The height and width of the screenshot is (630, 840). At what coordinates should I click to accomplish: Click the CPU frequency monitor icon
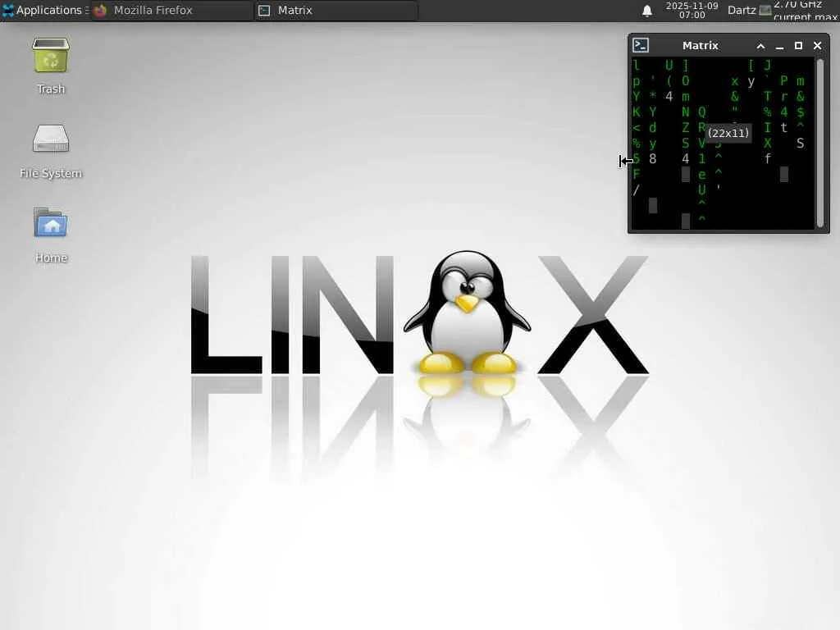(x=765, y=10)
